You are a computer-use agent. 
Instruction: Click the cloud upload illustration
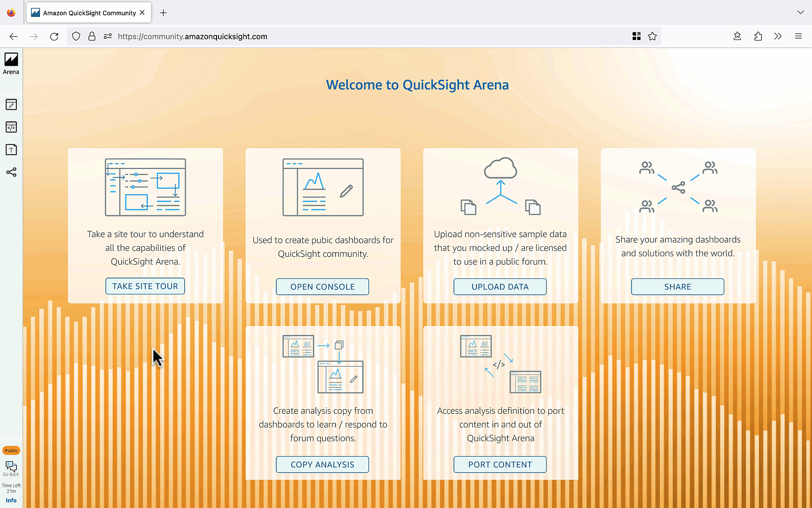pos(500,186)
